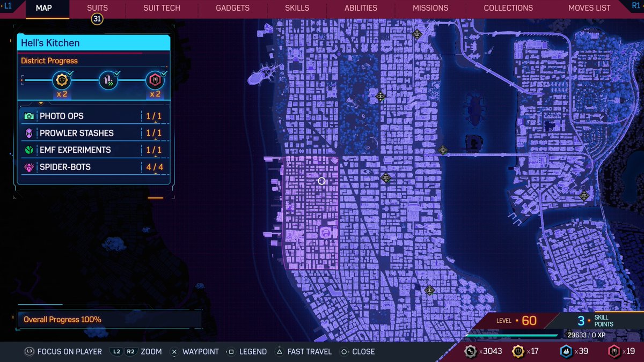Click the ZOOM prompt label
The image size is (644, 362).
coord(151,352)
